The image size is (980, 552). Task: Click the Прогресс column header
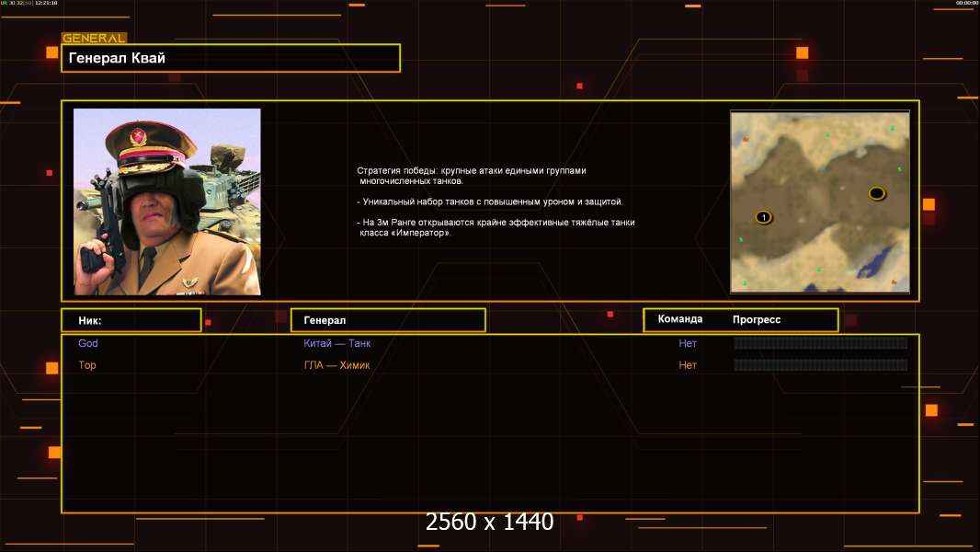(x=757, y=319)
